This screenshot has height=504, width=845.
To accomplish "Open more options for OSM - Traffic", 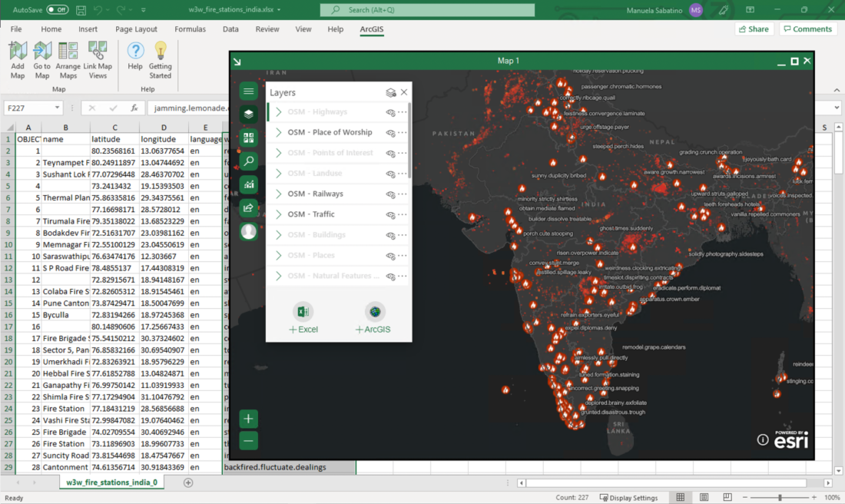I will [403, 214].
